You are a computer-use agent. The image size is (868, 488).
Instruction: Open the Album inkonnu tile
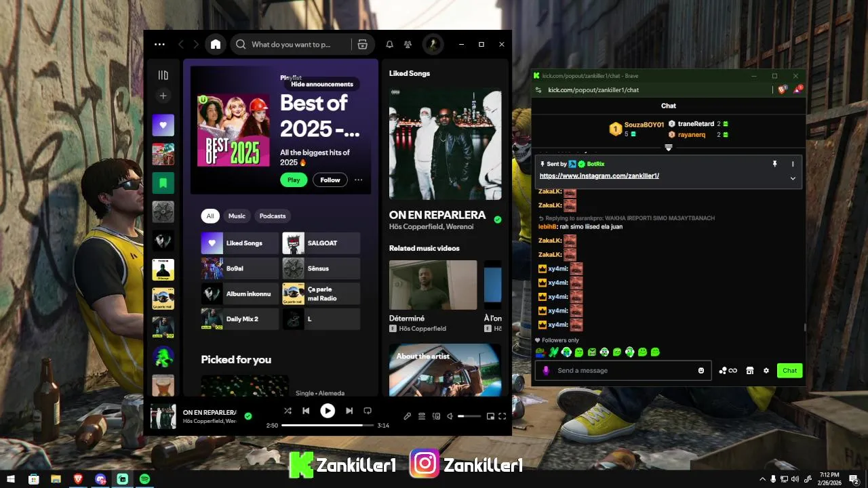pyautogui.click(x=239, y=293)
